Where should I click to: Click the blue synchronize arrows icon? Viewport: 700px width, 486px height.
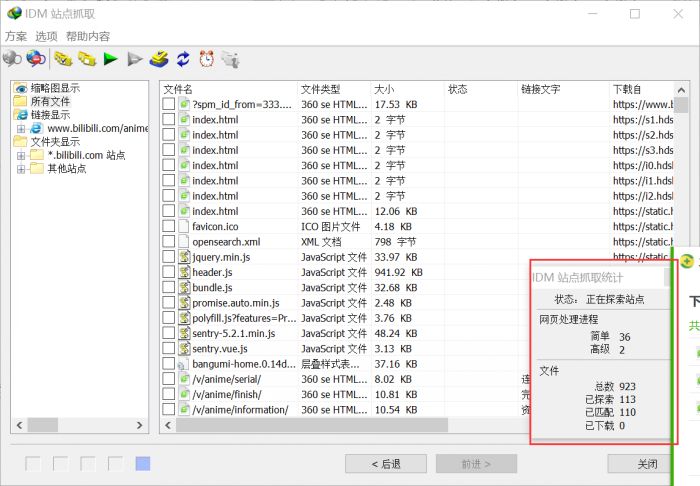[183, 58]
